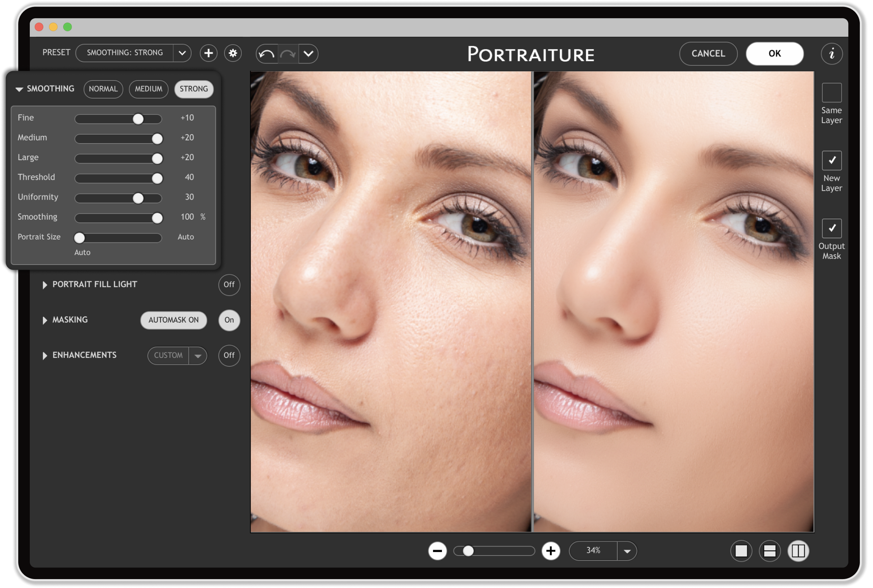Open the preset settings gear icon

233,53
